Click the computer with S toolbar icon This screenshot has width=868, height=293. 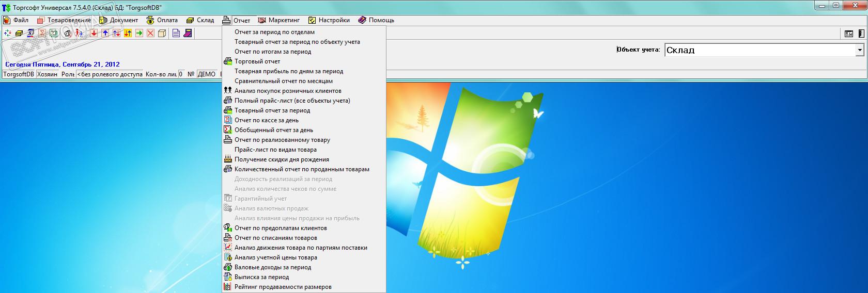click(30, 33)
